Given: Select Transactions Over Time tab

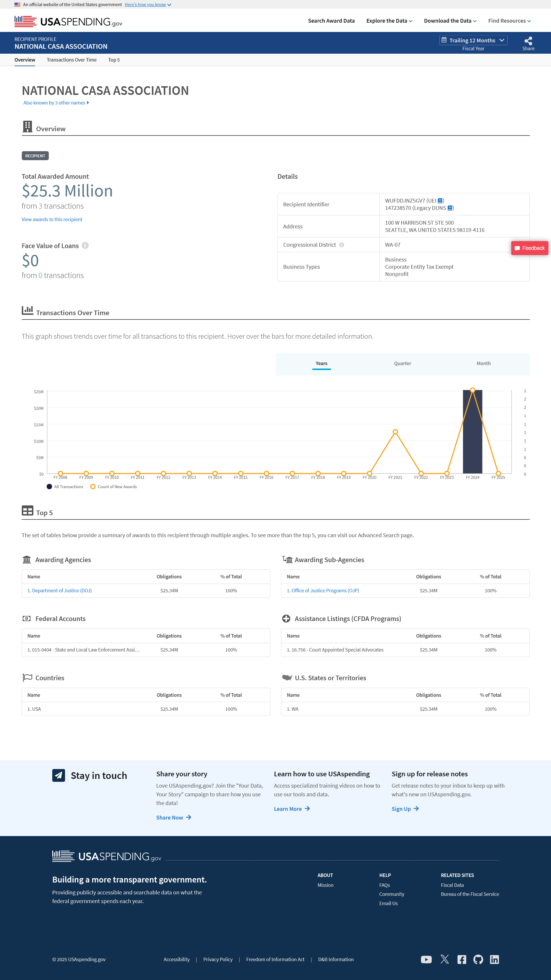Looking at the screenshot, I should (71, 60).
